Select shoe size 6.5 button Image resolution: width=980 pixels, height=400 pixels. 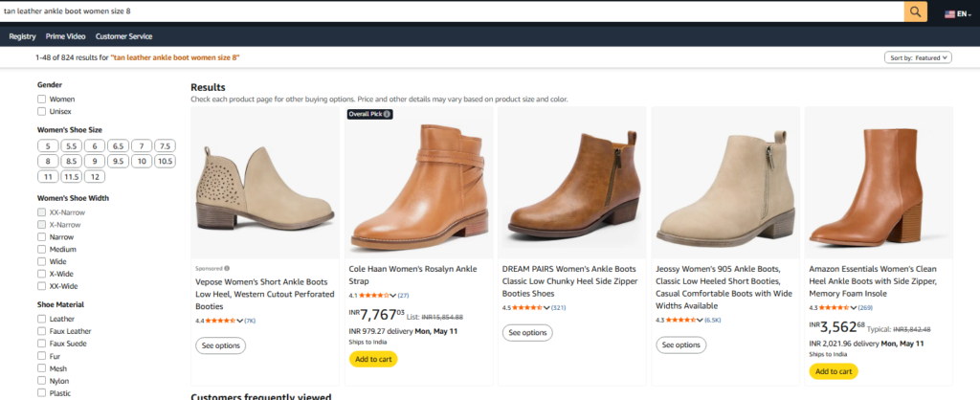(x=118, y=146)
